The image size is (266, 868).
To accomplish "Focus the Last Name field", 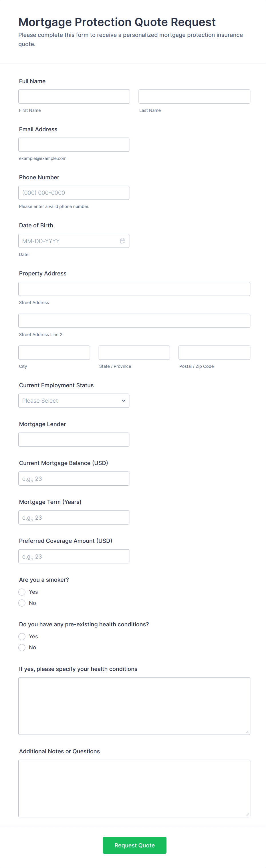I will (194, 97).
